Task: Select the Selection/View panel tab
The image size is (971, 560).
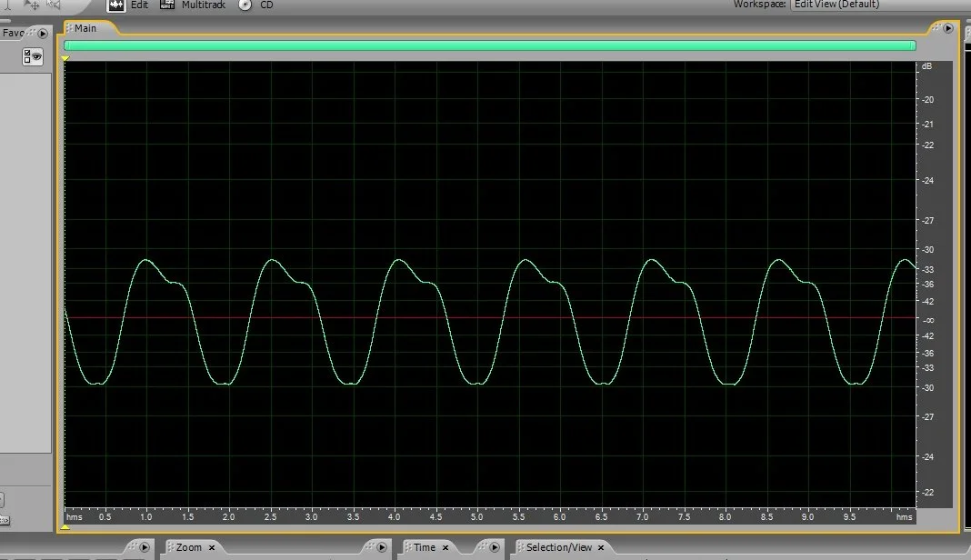Action: pos(558,547)
